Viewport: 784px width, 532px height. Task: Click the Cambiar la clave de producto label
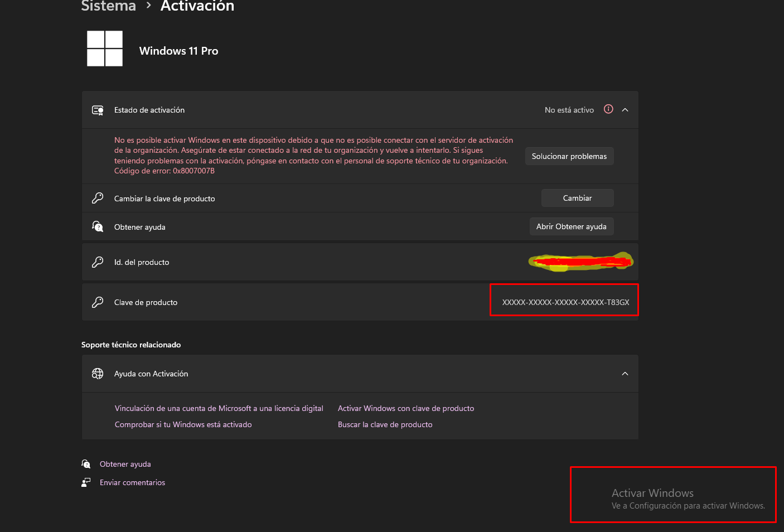pyautogui.click(x=164, y=199)
